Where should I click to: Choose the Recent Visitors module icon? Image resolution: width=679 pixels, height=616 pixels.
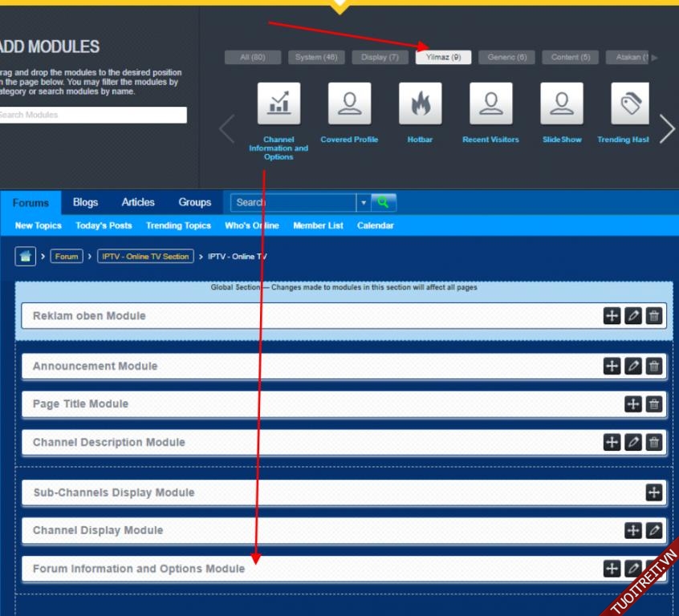tap(490, 103)
